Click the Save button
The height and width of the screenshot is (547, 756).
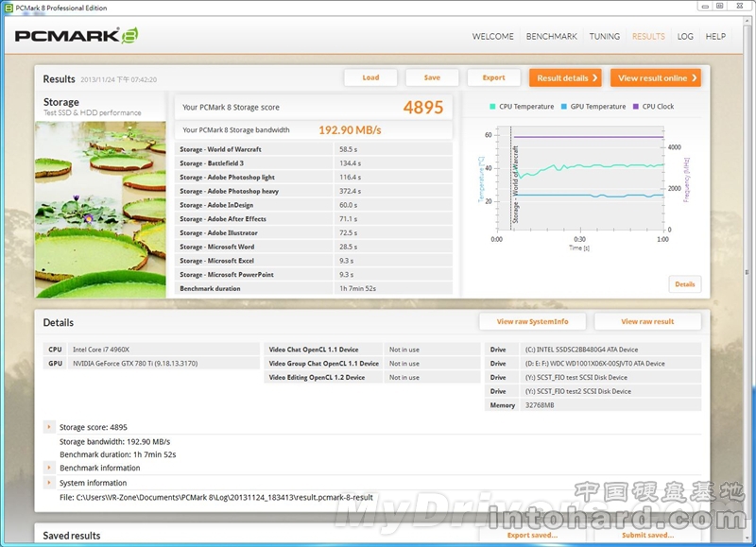(x=432, y=77)
